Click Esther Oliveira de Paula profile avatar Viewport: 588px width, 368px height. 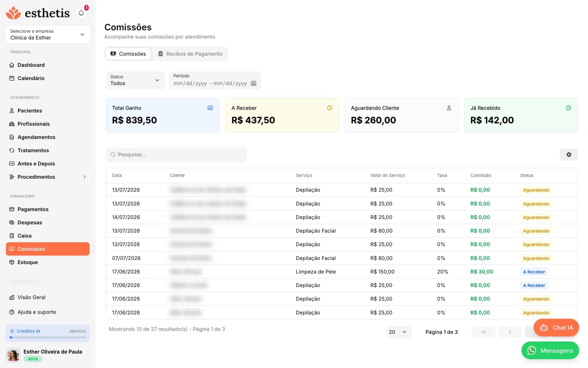[x=13, y=355]
